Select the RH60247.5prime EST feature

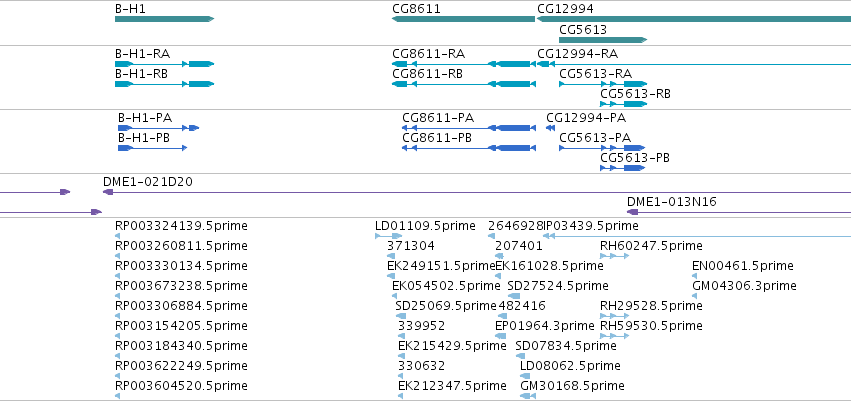[614, 256]
